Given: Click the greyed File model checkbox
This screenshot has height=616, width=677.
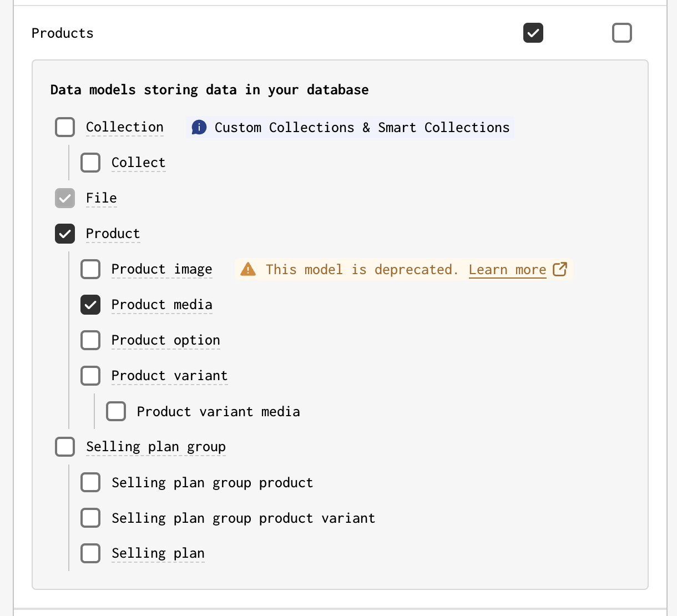Looking at the screenshot, I should 65,198.
